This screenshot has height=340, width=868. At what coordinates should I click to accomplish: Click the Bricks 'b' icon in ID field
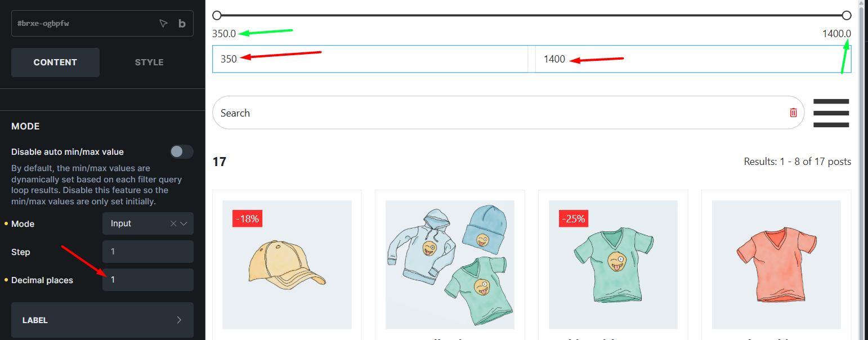(x=182, y=24)
